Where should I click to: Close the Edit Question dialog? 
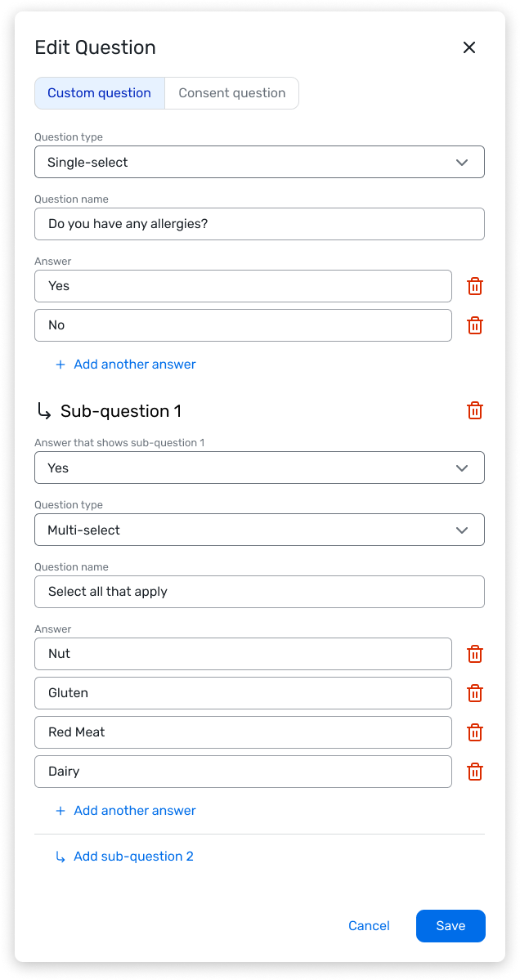[x=469, y=47]
